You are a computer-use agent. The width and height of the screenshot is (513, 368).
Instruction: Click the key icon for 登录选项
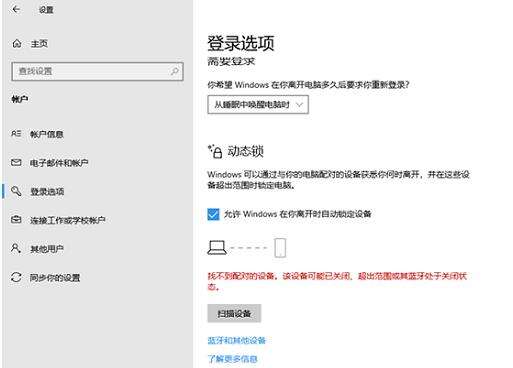pos(16,191)
